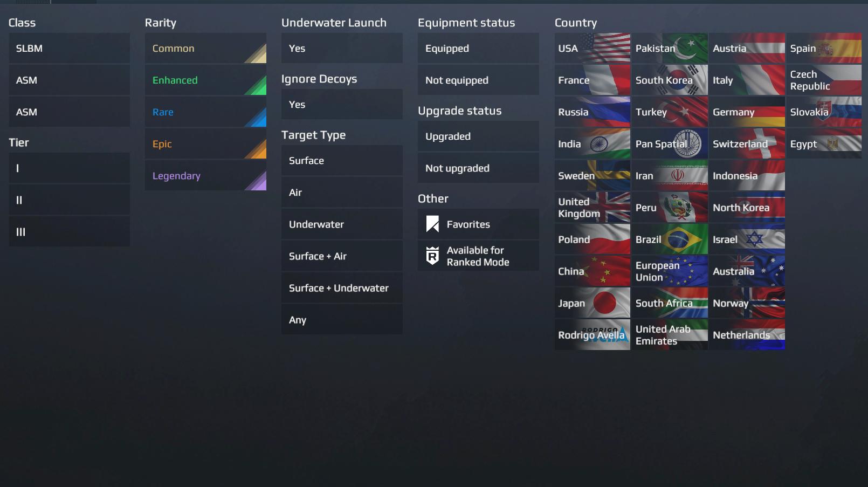868x487 pixels.
Task: Toggle Underwater Launch Yes option
Action: (x=342, y=48)
